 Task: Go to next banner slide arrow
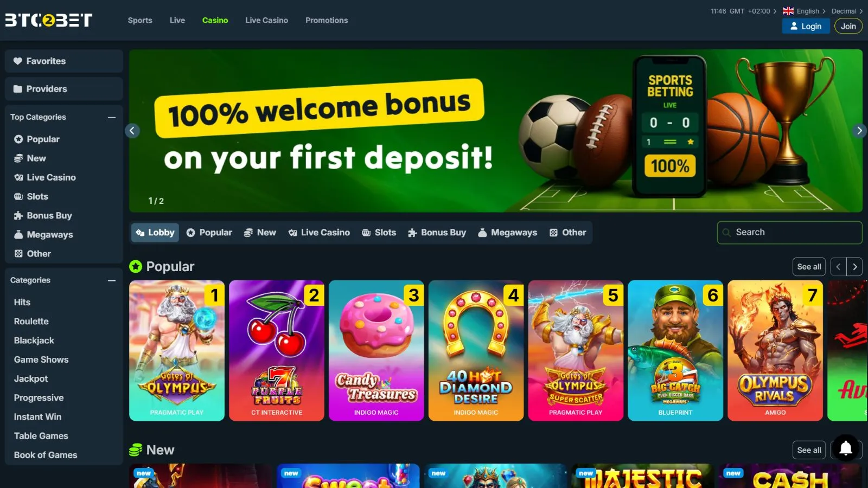pyautogui.click(x=859, y=131)
